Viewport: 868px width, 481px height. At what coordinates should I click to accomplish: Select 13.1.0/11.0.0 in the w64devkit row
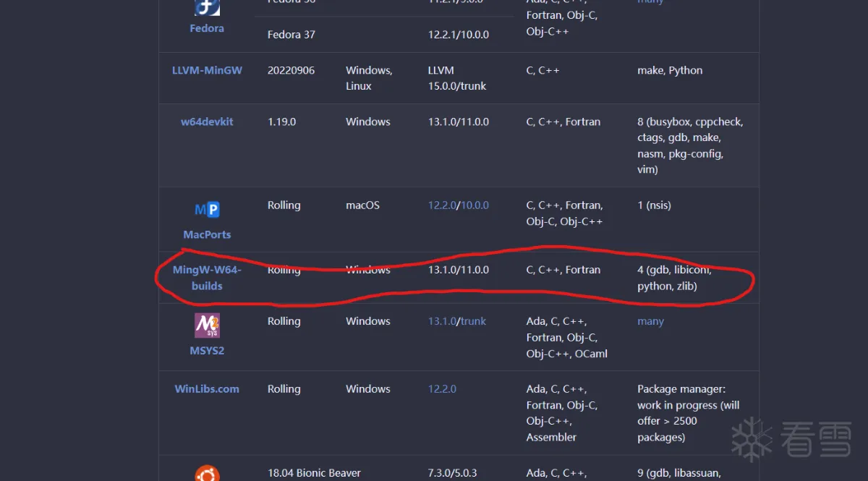tap(459, 122)
